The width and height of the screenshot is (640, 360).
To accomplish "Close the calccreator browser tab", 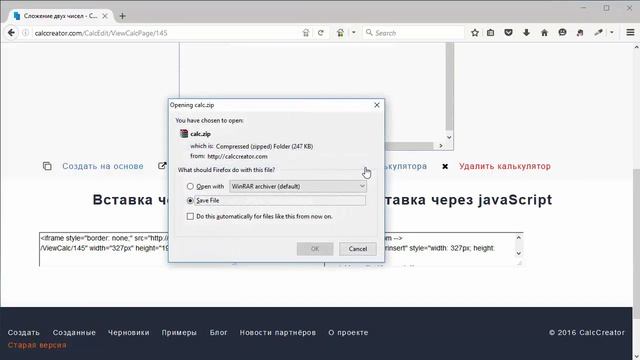I will [x=105, y=16].
